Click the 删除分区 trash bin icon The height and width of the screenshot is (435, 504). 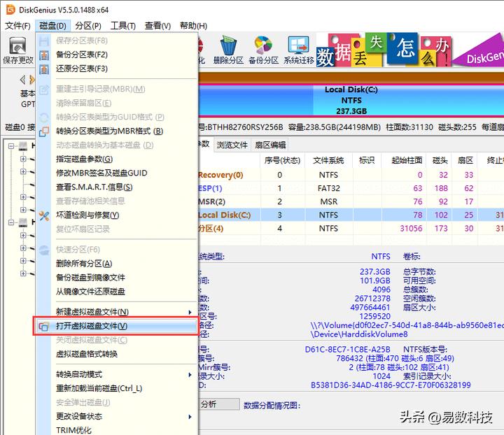(x=228, y=45)
